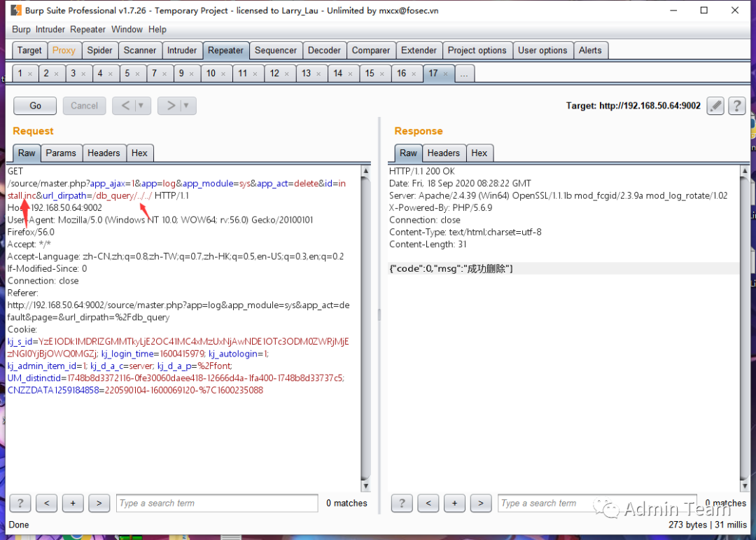Viewport: 756px width, 540px height.
Task: Click the If-Modified-Since: 0 request line
Action: 48,269
